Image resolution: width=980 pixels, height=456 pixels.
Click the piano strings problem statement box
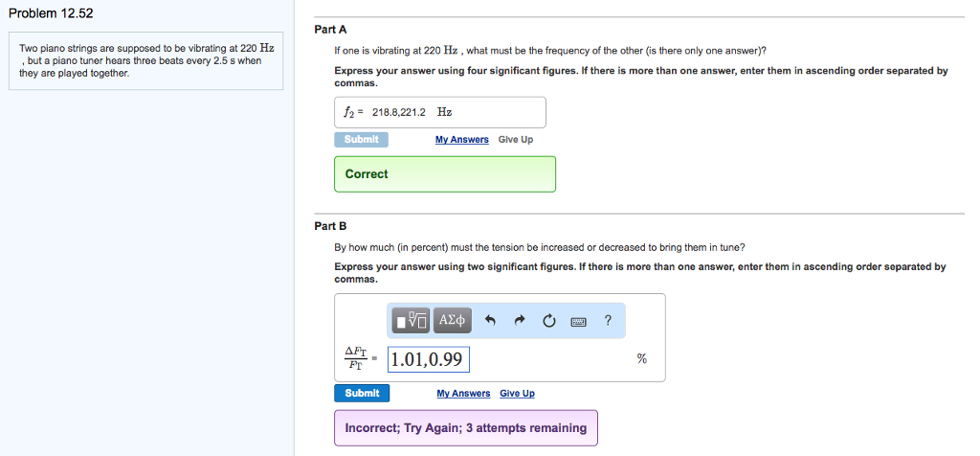(x=145, y=60)
